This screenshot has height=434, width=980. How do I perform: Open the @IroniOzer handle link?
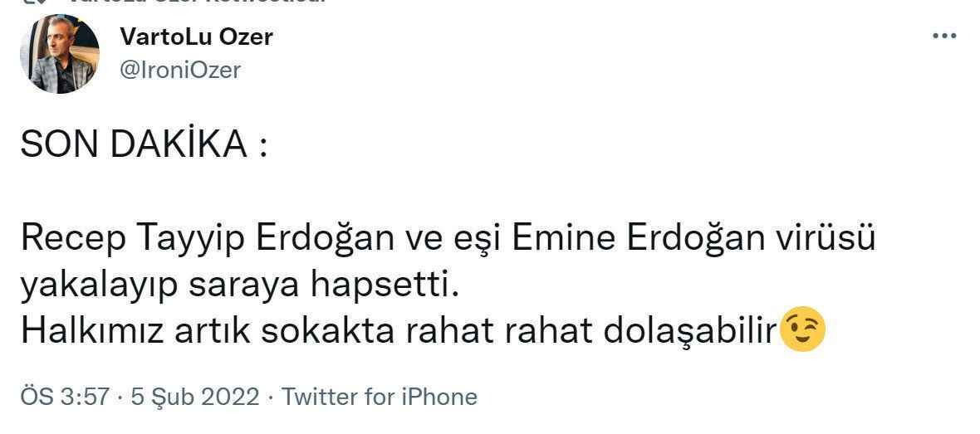coord(180,71)
